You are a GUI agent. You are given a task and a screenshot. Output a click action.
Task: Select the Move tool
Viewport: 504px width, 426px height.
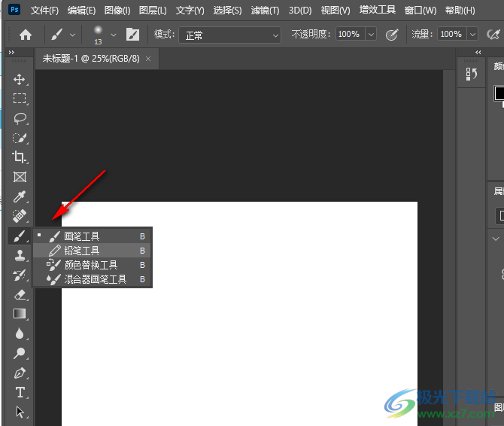(20, 79)
